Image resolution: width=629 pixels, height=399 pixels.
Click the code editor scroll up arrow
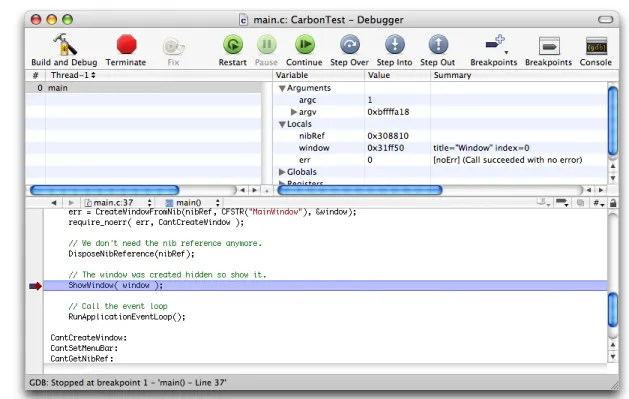coord(613,344)
